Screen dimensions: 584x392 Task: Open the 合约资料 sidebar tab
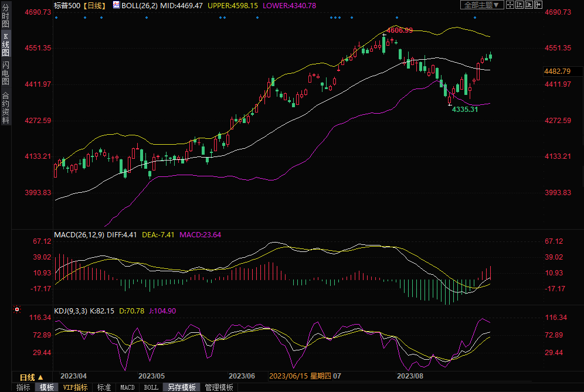click(x=5, y=108)
